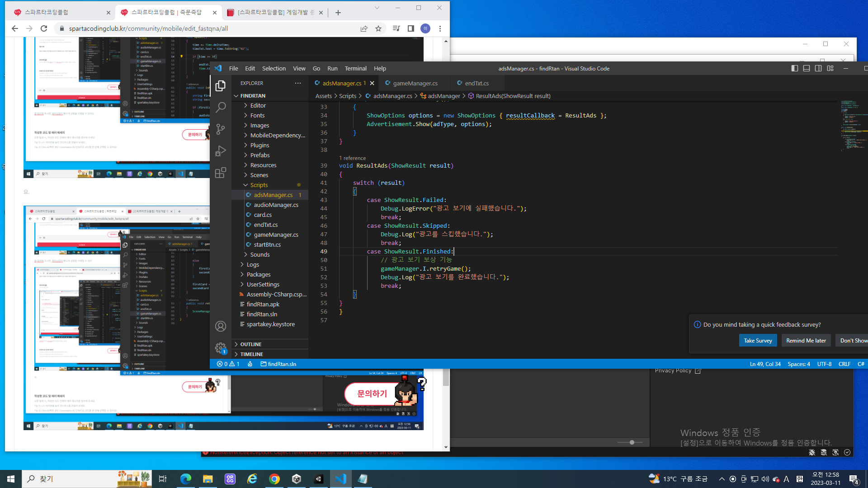Open the Privacy Policy link in the background window
The height and width of the screenshot is (488, 868).
click(x=678, y=371)
